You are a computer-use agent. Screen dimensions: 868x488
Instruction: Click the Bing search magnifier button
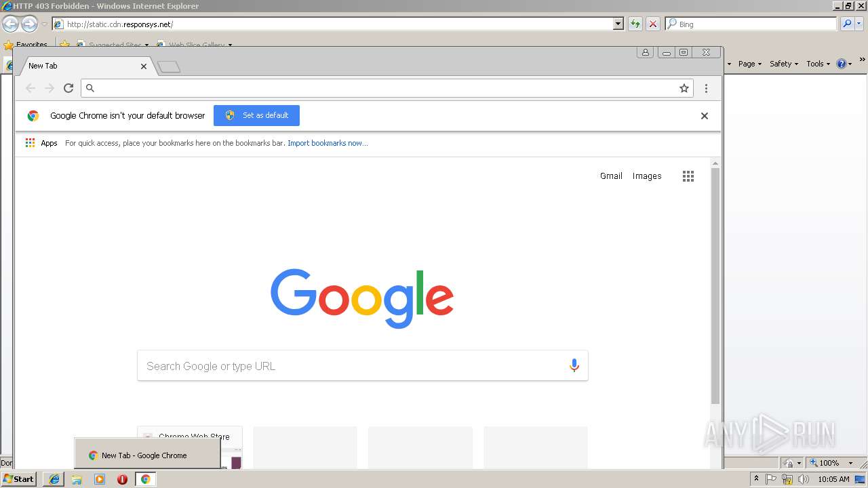847,24
